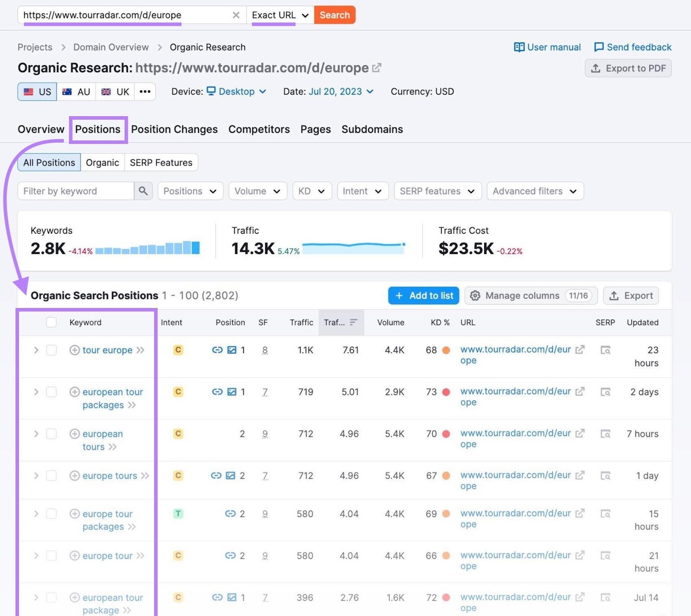The image size is (691, 616).
Task: Switch to the Pages tab
Action: click(x=316, y=129)
